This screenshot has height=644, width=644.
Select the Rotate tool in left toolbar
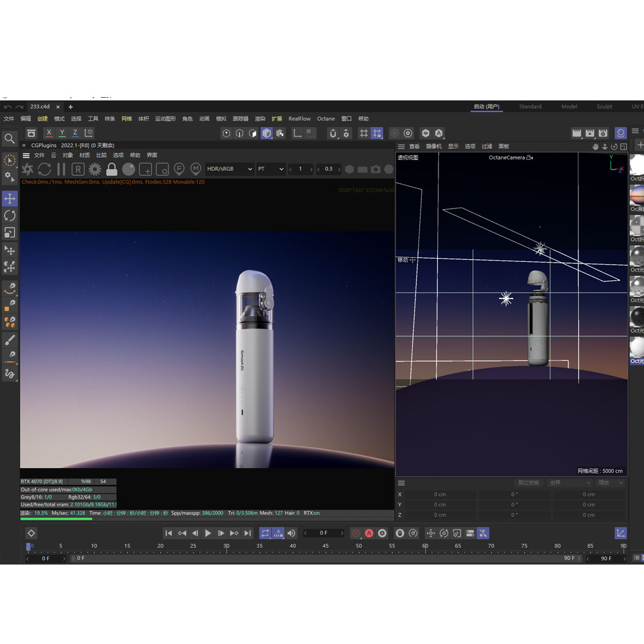(x=10, y=216)
